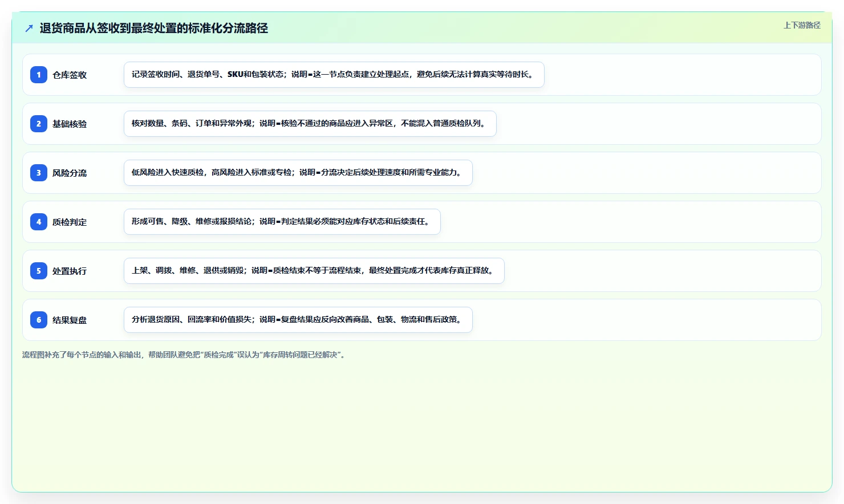844x504 pixels.
Task: Click the title 退货商品从签收到最终处置的标准化分流路径
Action: [x=154, y=28]
